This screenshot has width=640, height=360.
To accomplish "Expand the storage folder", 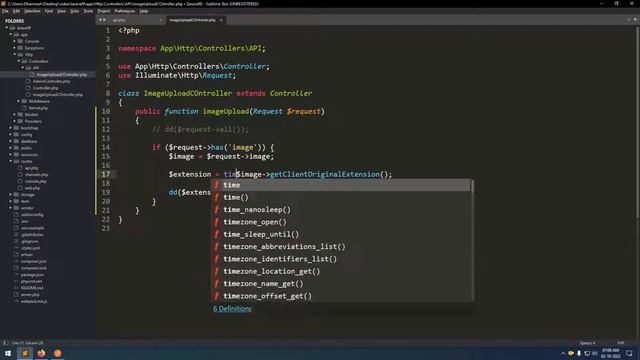I will coord(11,195).
